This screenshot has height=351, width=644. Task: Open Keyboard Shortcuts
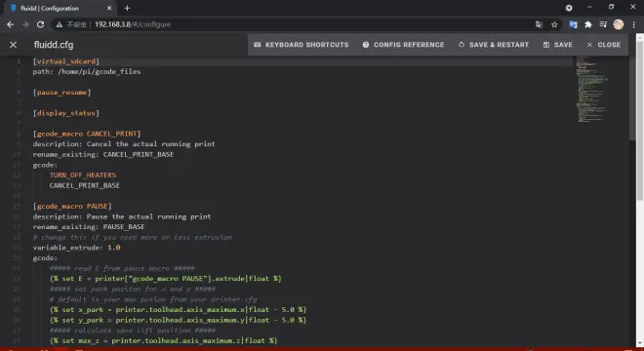[302, 45]
